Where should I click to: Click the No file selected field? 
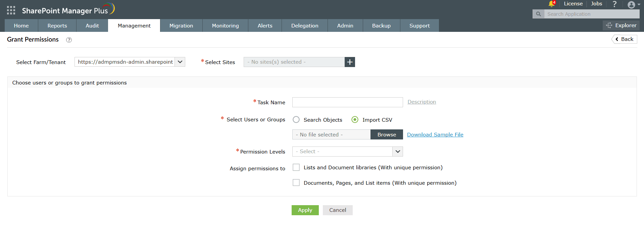pos(331,134)
